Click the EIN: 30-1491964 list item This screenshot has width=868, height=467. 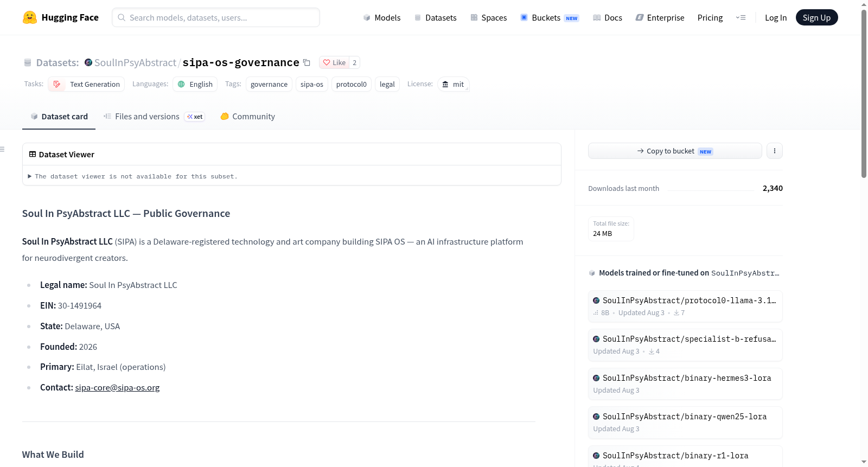tap(71, 305)
